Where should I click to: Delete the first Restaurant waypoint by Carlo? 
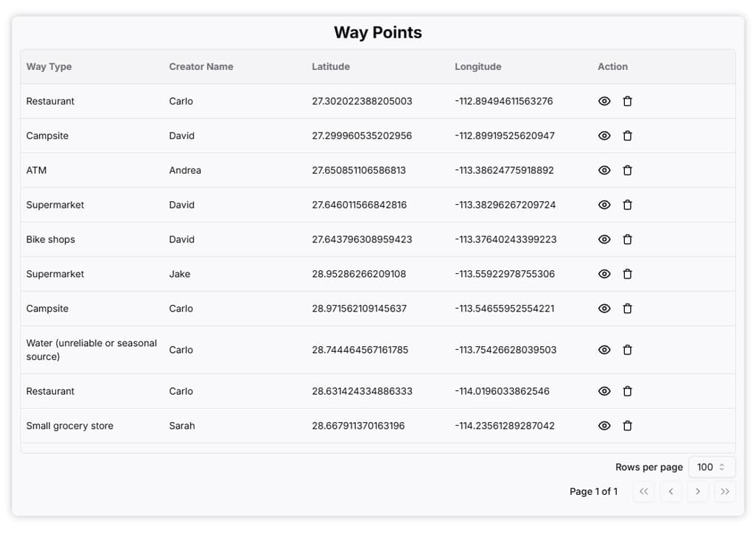(627, 101)
